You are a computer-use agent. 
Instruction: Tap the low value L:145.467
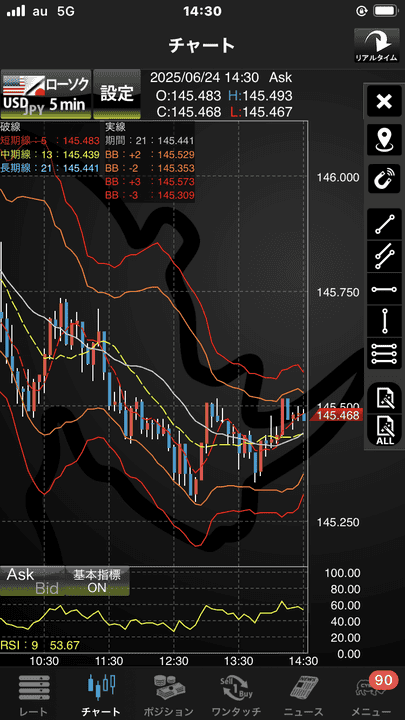260,112
